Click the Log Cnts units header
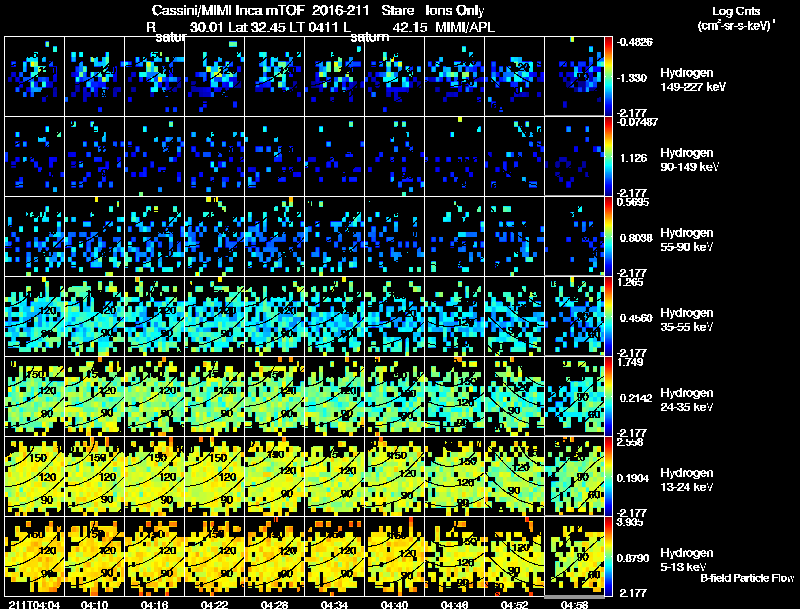This screenshot has height=609, width=800. click(734, 17)
